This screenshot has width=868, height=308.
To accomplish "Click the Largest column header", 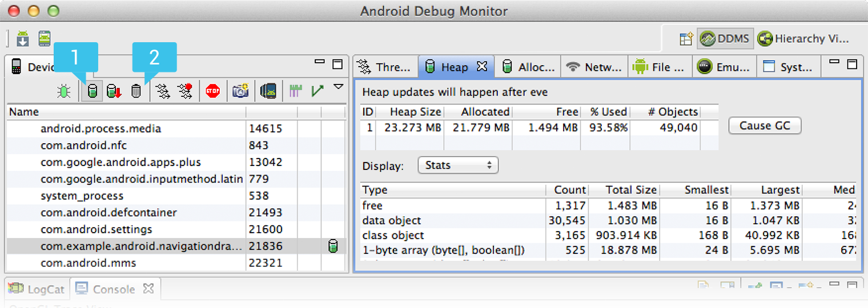I will point(766,190).
